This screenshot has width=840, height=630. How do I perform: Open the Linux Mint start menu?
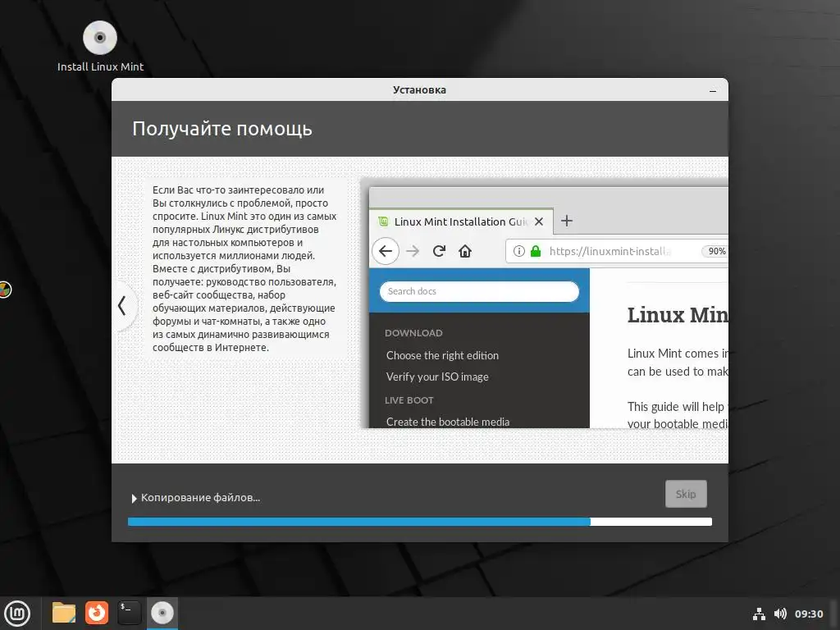pyautogui.click(x=17, y=613)
